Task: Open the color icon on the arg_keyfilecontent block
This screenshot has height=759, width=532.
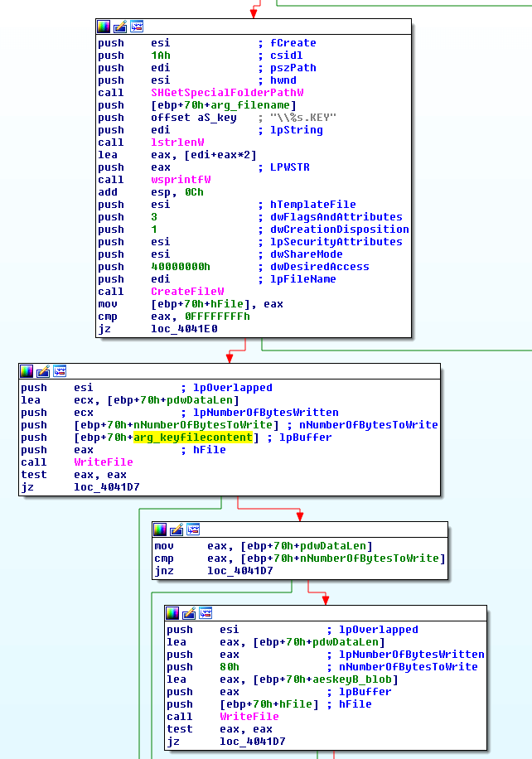Action: point(27,371)
